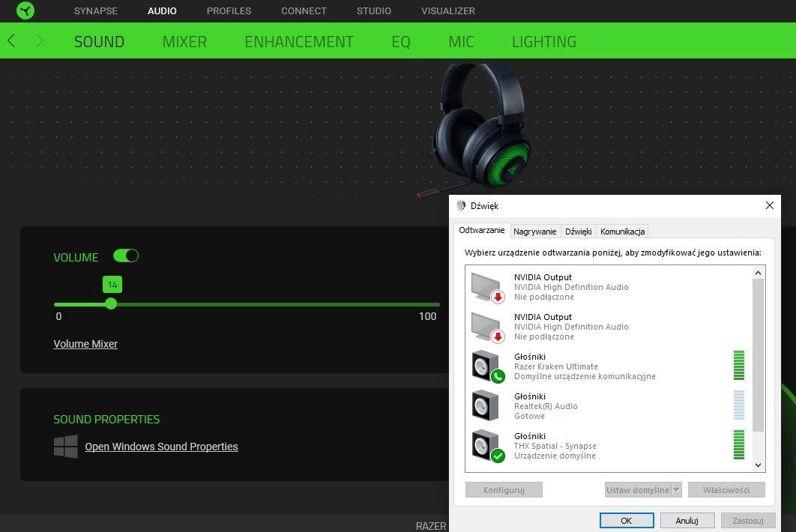Click the volume slider handle at 14
This screenshot has height=532, width=796.
(x=111, y=304)
